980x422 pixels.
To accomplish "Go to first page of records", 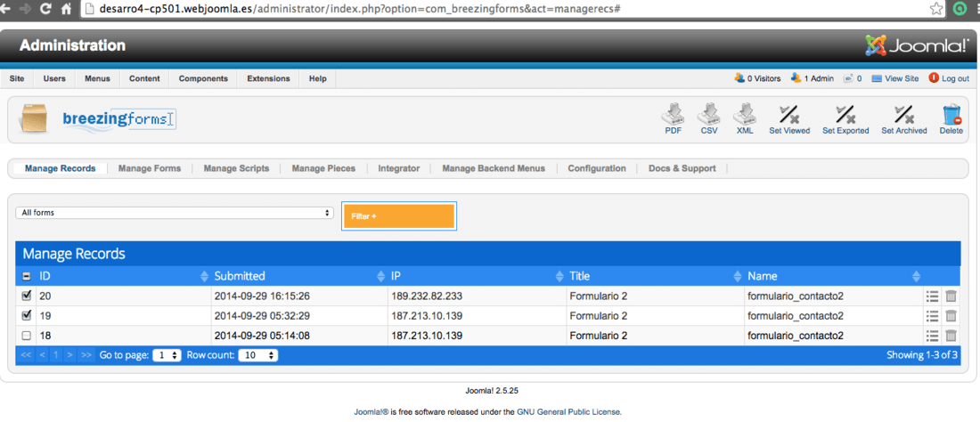I will pyautogui.click(x=26, y=355).
